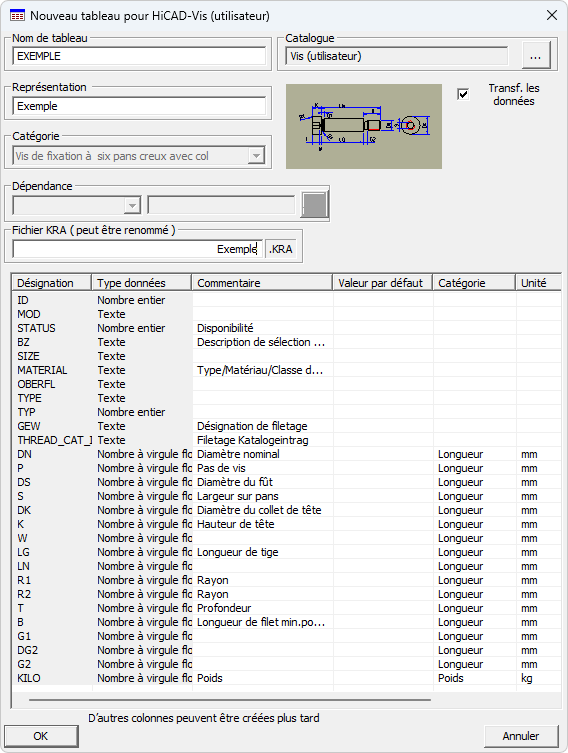
Task: Select the R1 row
Action: pos(287,580)
